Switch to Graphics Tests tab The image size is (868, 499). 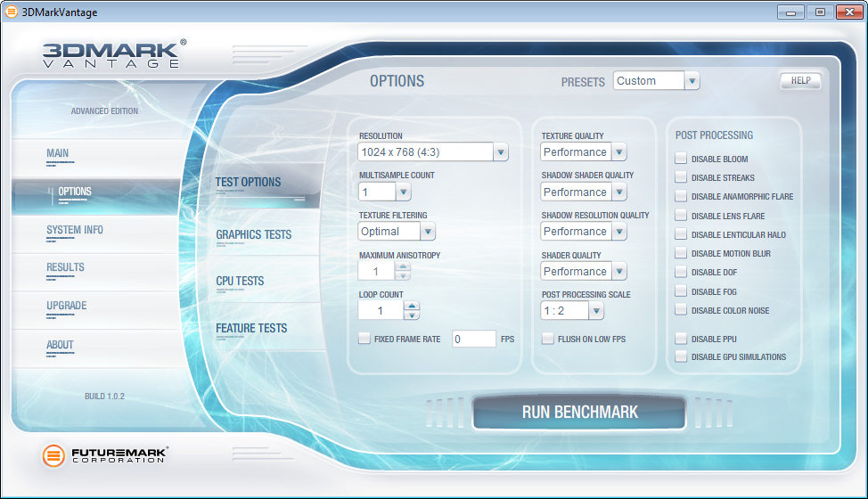[253, 234]
